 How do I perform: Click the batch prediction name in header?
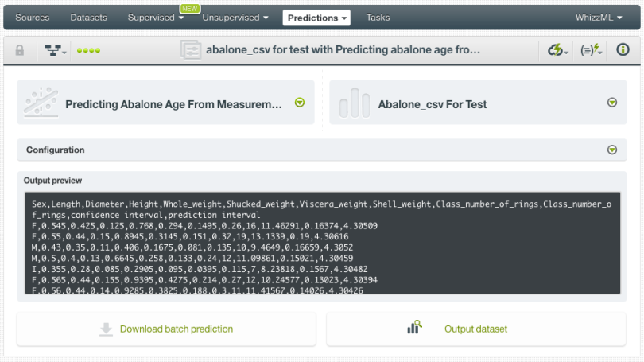(343, 49)
